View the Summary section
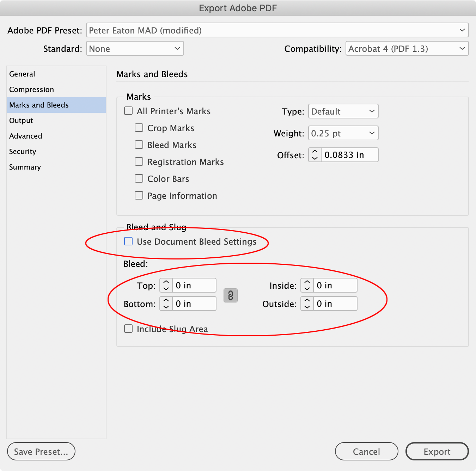 click(25, 167)
